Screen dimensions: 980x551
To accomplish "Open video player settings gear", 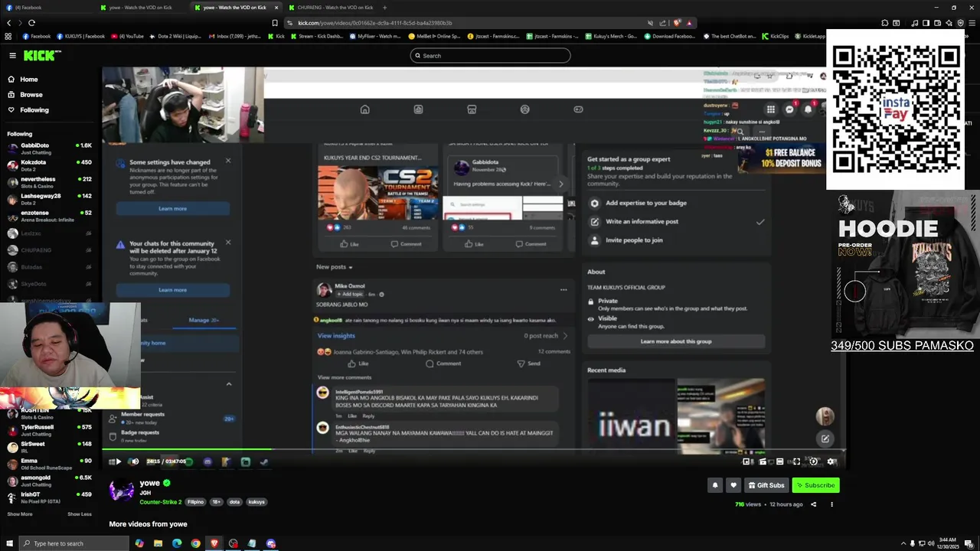I will [x=831, y=461].
